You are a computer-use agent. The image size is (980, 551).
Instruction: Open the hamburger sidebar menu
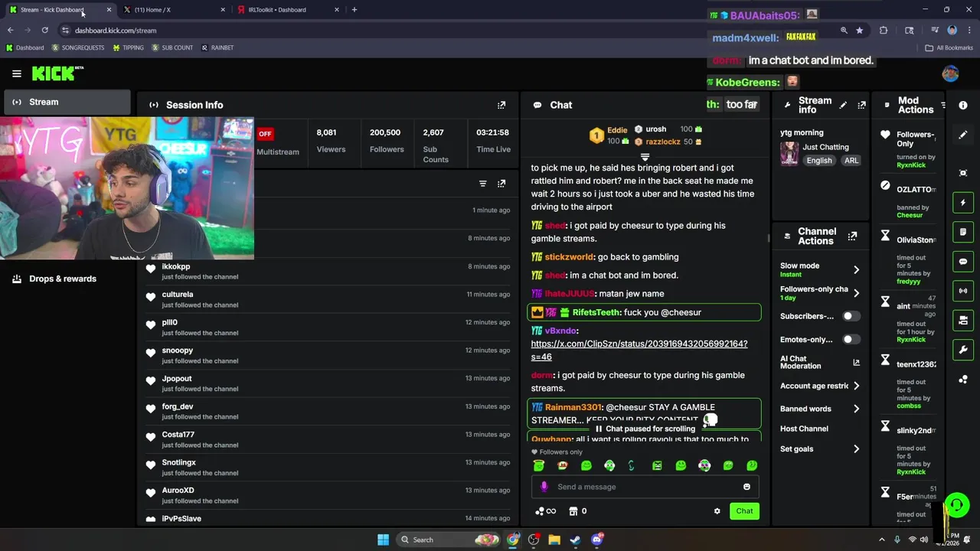coord(16,73)
